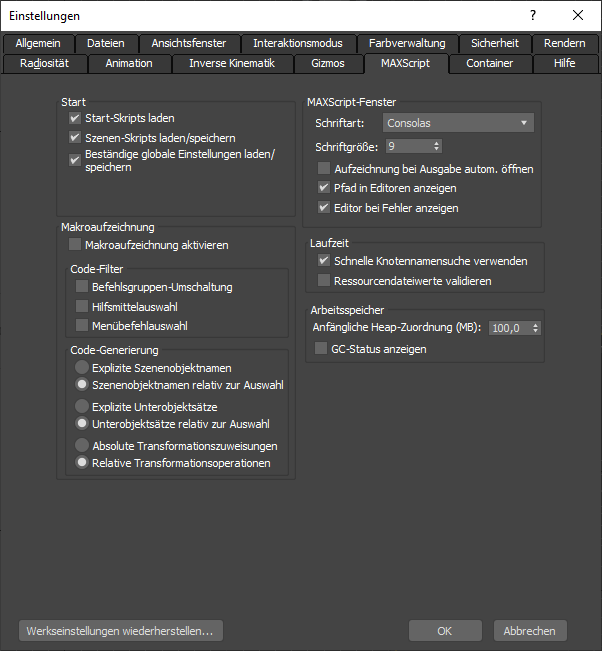Enable GC-Status anzeigen option
Screen dimensions: 602x651
[322, 349]
